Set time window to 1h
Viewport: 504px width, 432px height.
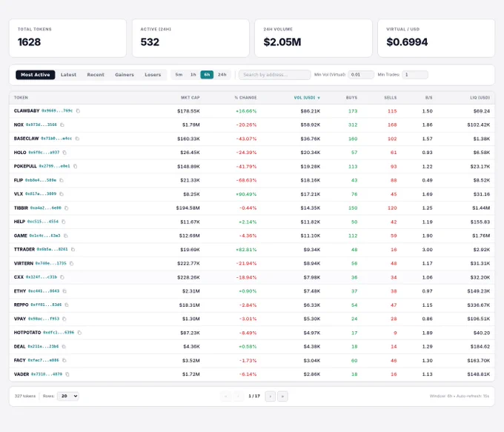point(193,75)
